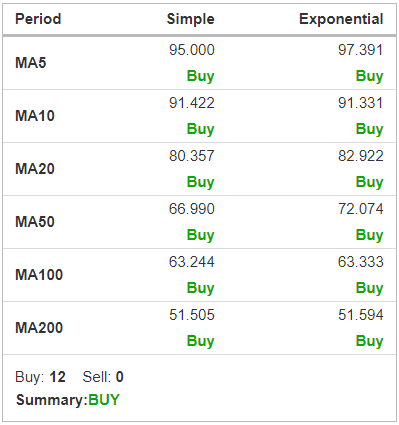
Task: Select the MA10 row label
Action: pyautogui.click(x=35, y=116)
